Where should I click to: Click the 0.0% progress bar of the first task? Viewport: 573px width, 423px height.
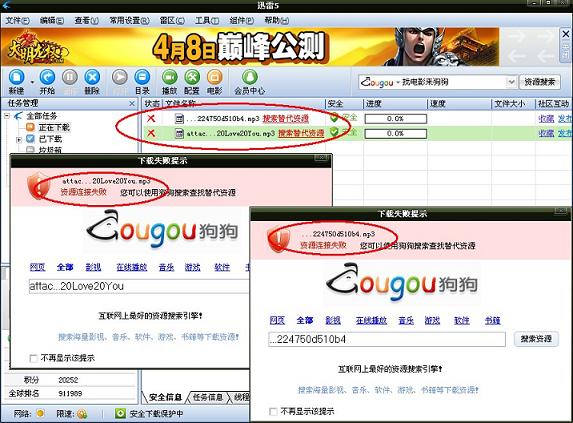(395, 119)
